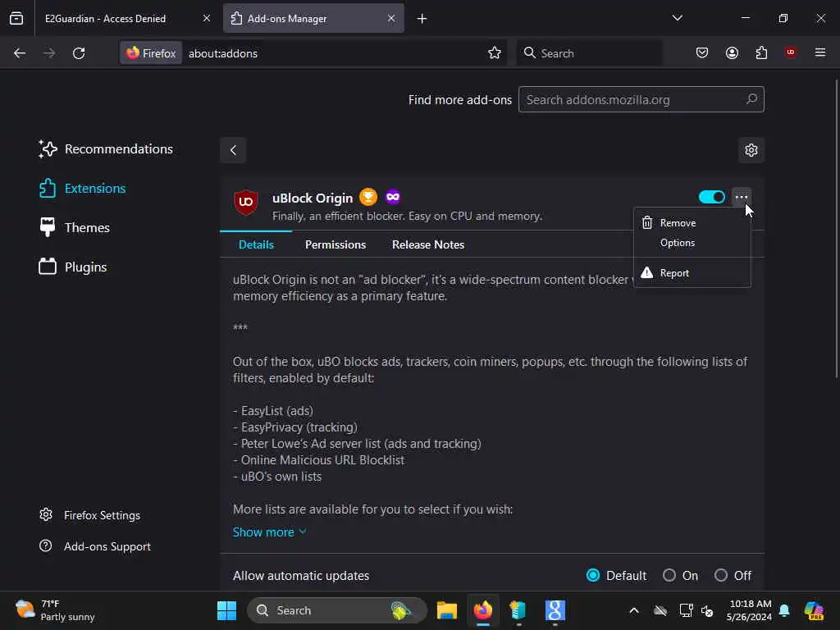Open the extensions puzzle icon in toolbar
840x630 pixels.
(761, 53)
